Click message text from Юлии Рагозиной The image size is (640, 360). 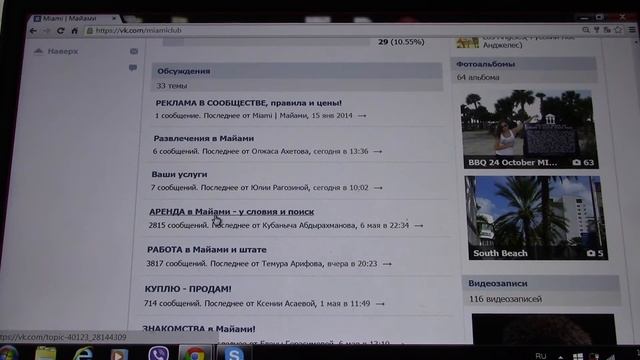tap(260, 188)
